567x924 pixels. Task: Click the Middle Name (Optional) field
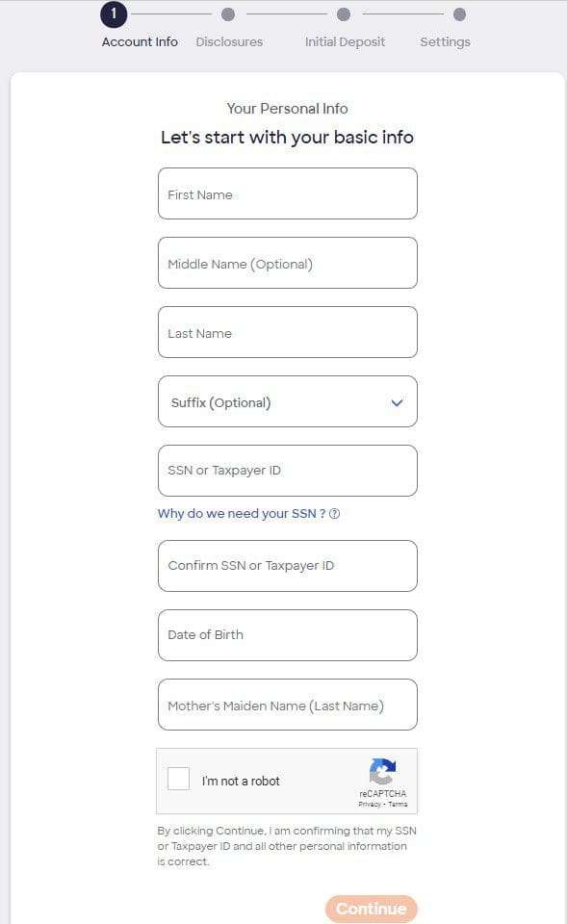pos(287,263)
